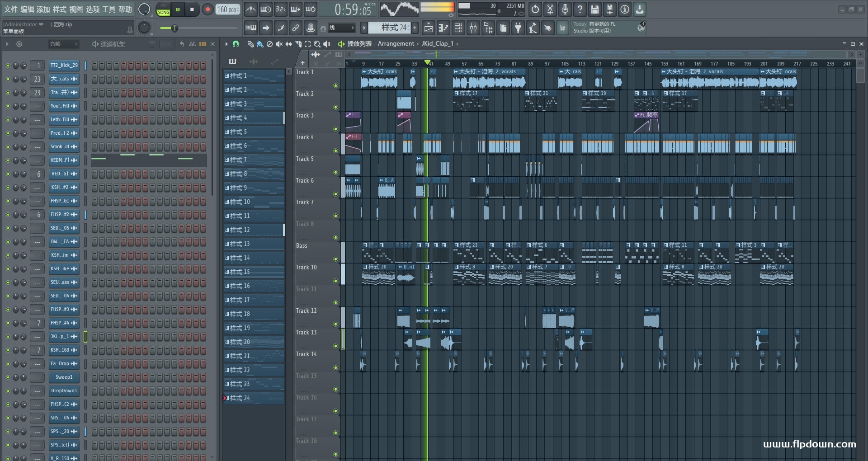Open the Mixer window from toolbar
Viewport: 868px width, 461px height.
click(x=473, y=28)
